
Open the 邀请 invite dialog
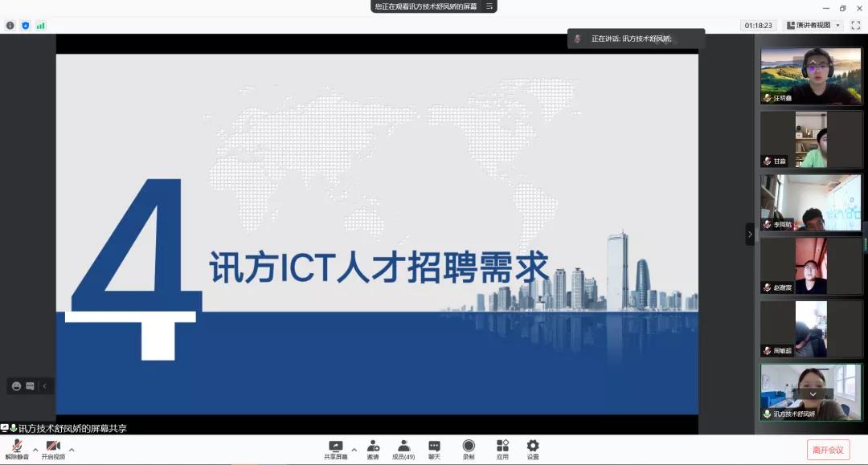click(372, 447)
